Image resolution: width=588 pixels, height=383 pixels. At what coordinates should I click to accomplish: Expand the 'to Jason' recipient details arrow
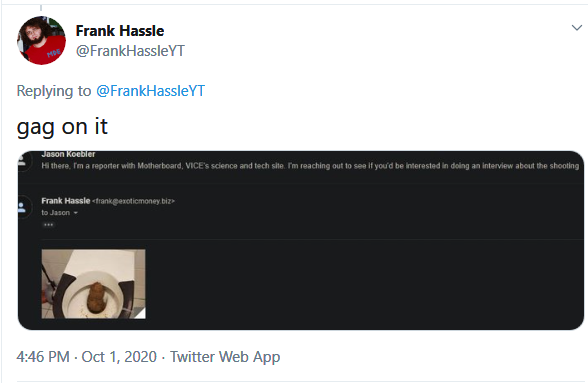click(75, 213)
